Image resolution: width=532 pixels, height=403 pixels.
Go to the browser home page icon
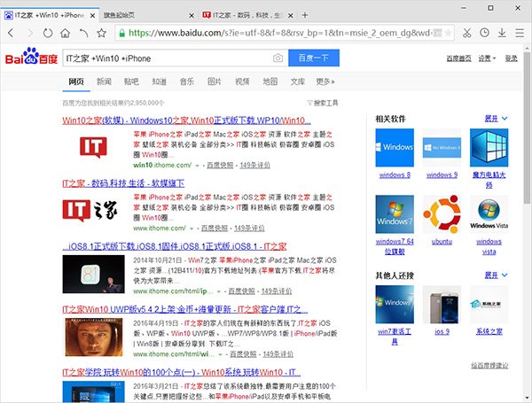click(66, 32)
